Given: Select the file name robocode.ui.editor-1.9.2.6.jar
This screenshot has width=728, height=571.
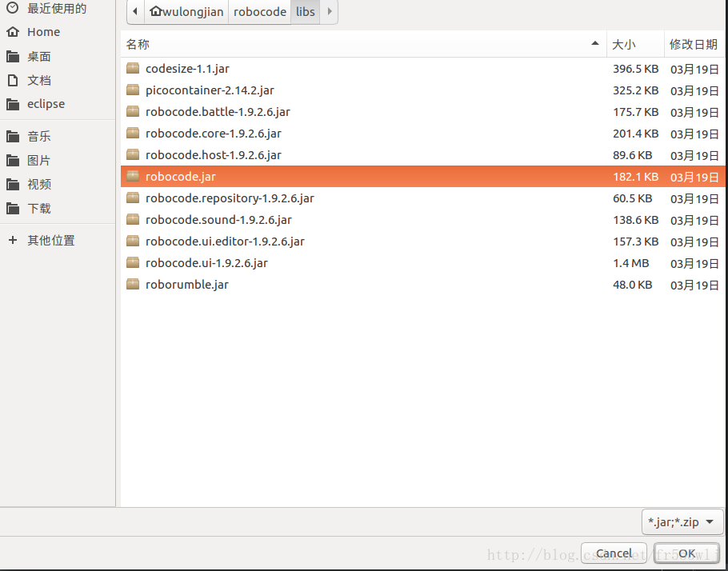Looking at the screenshot, I should click(225, 242).
